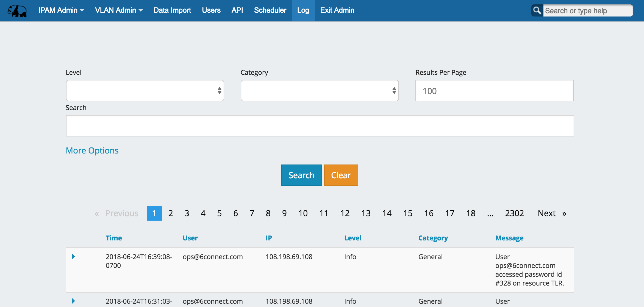Click the magnifying glass search icon
The height and width of the screenshot is (307, 644).
537,10
